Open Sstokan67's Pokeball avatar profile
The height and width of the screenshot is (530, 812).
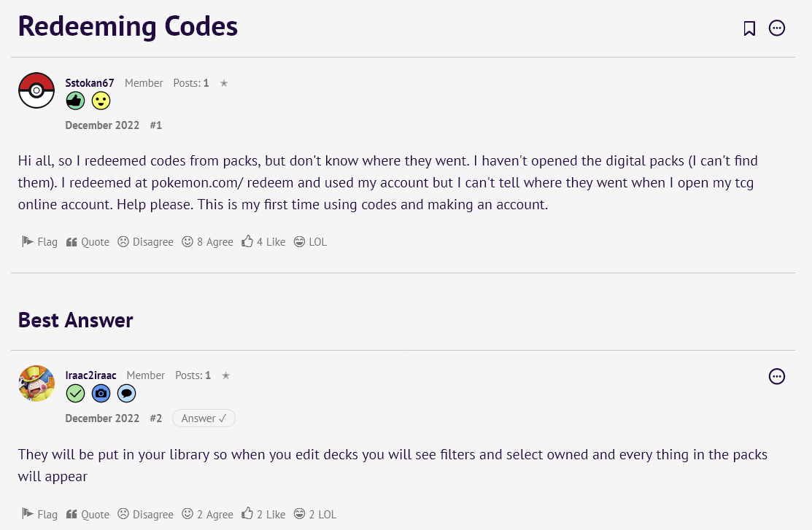(36, 90)
